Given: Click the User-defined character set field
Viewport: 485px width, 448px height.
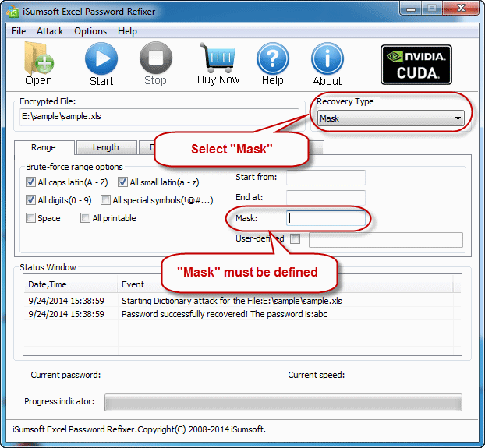Looking at the screenshot, I should click(386, 240).
